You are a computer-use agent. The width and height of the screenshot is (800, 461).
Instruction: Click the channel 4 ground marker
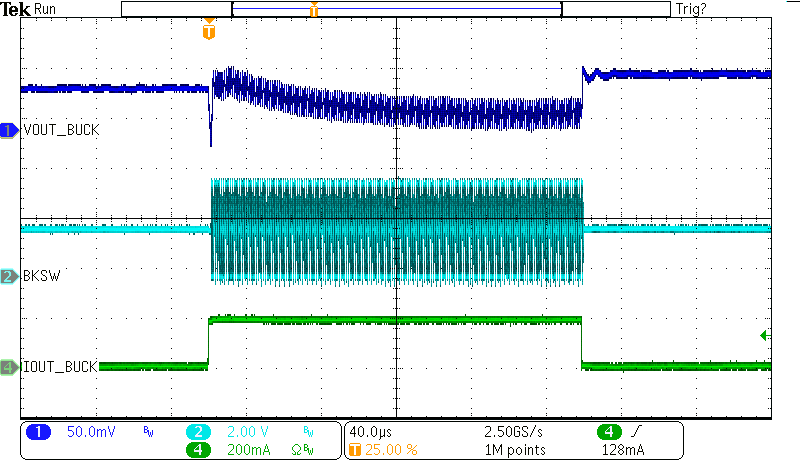click(10, 368)
